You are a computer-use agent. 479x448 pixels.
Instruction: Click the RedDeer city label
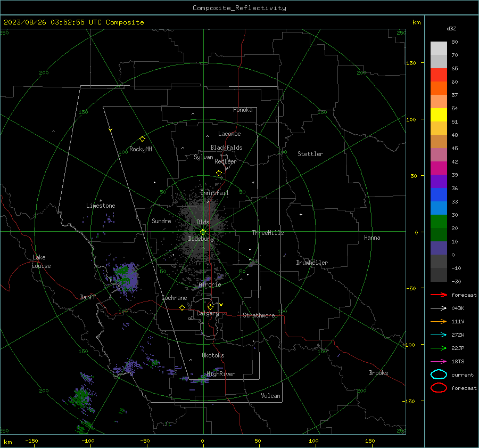226,161
